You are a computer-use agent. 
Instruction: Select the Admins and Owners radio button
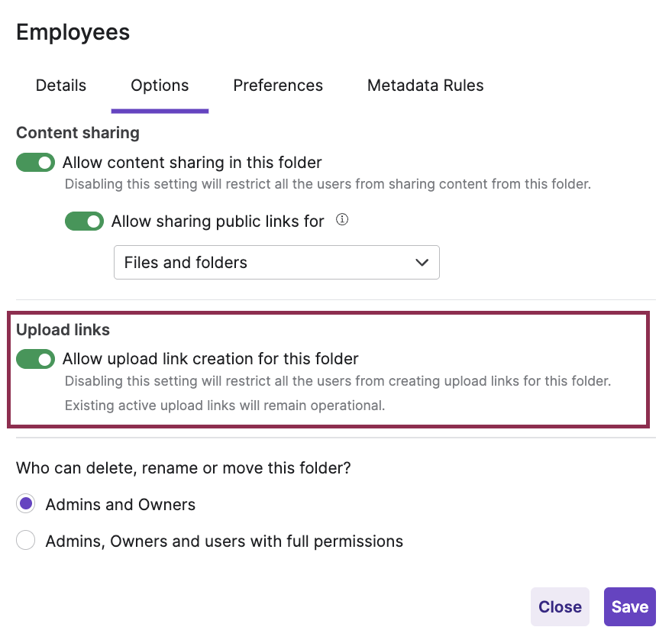(26, 504)
